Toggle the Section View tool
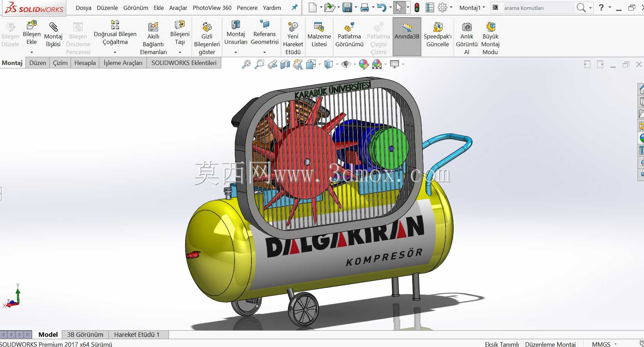644x347 pixels. tap(285, 64)
